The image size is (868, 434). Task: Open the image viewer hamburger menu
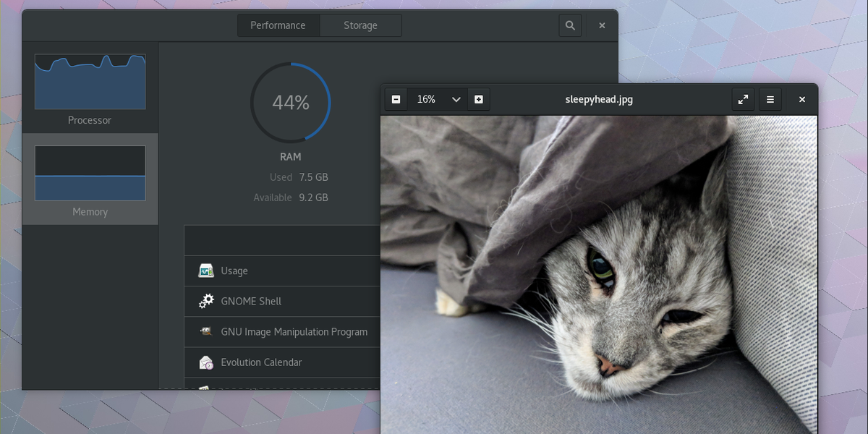click(770, 99)
